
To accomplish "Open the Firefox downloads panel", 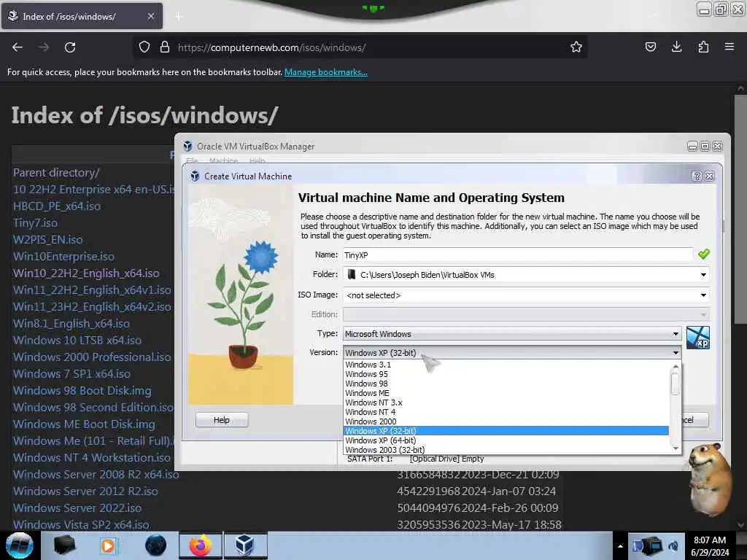I will click(676, 47).
